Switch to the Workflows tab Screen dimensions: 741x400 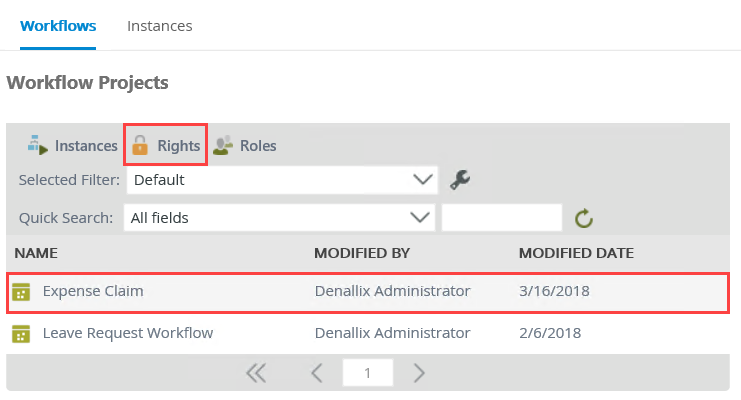click(58, 25)
